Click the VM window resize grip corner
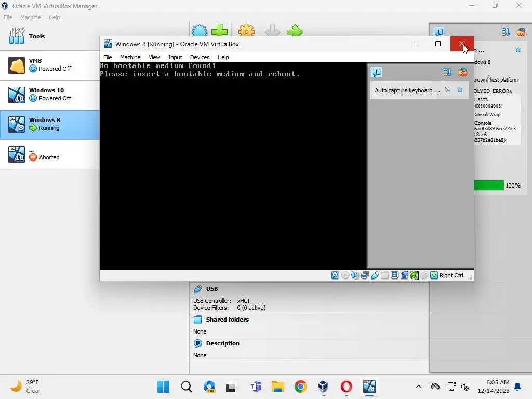 point(470,277)
